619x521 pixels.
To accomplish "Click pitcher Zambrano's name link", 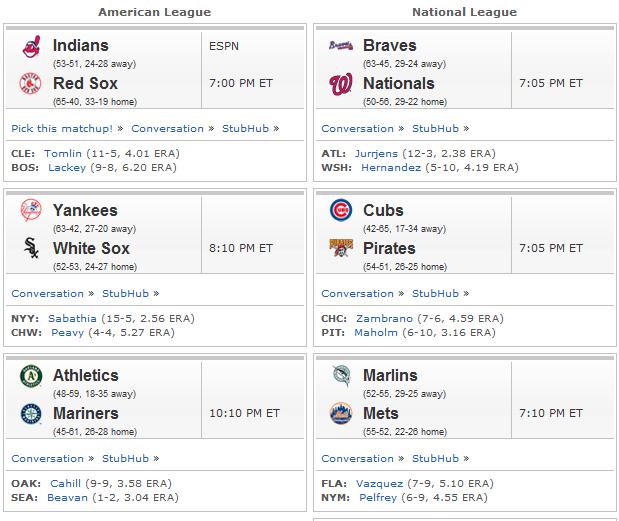I will (384, 319).
